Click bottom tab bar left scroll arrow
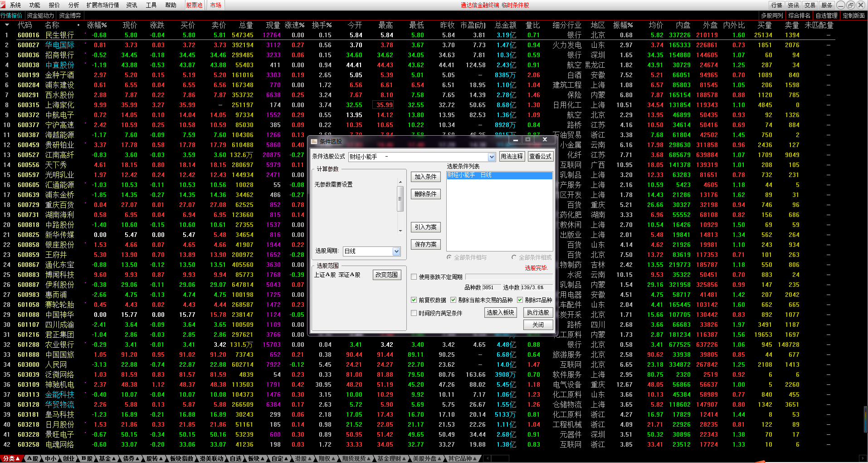Screen dimensions: 868x463 (486, 458)
